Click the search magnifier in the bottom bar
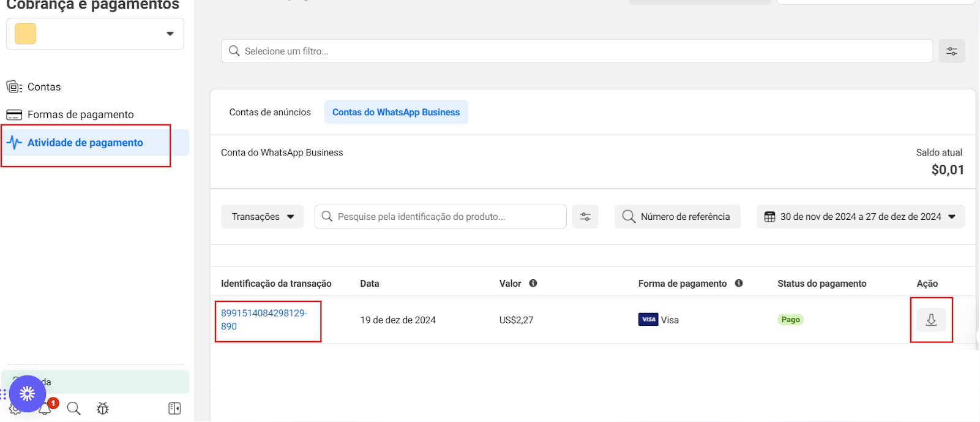980x422 pixels. pyautogui.click(x=73, y=409)
